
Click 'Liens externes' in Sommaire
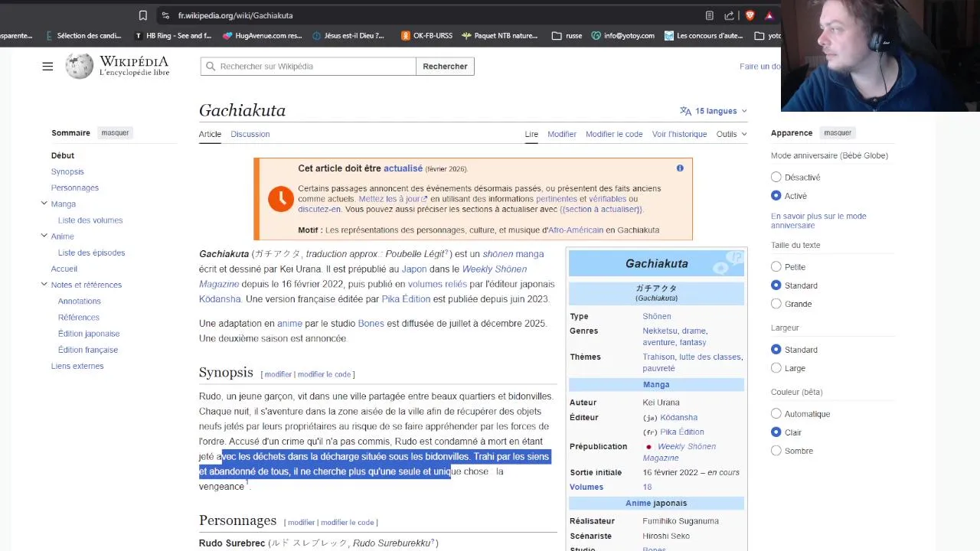(77, 366)
